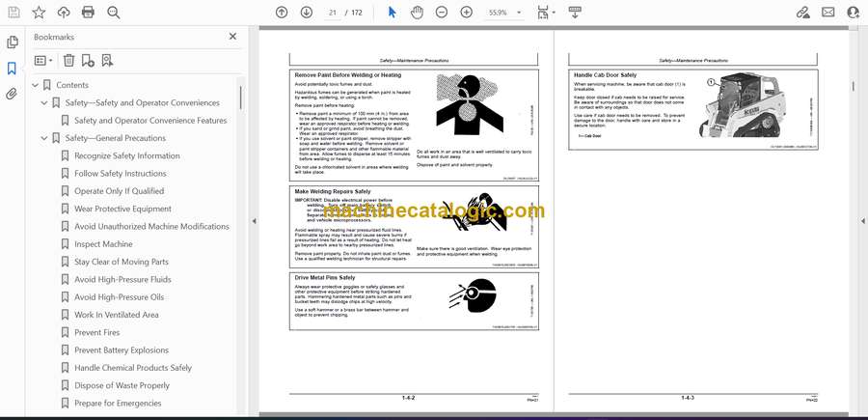Open Stay Clear of Moving Parts bookmark
Image resolution: width=868 pixels, height=420 pixels.
(x=122, y=262)
